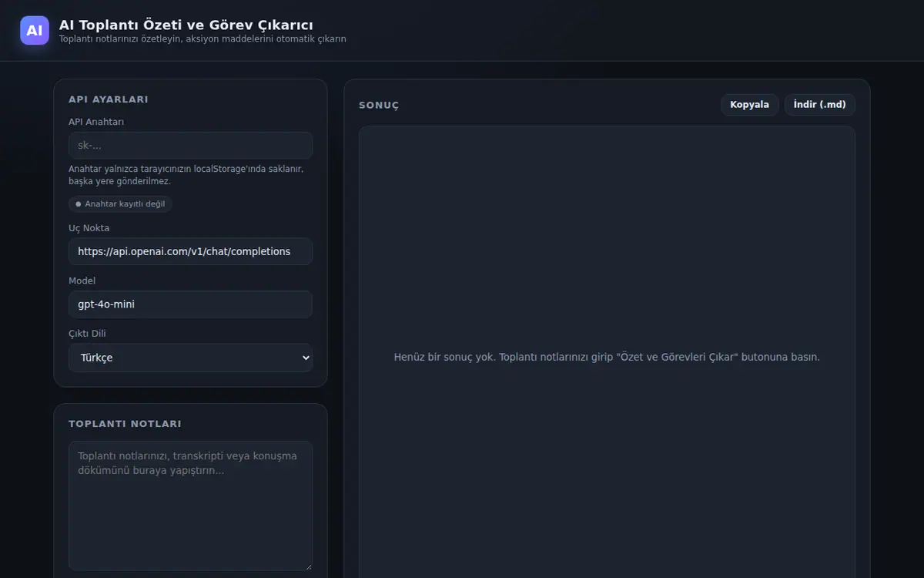The image size is (924, 578).
Task: Click the 'API Anahtarı' field label
Action: [x=96, y=122]
